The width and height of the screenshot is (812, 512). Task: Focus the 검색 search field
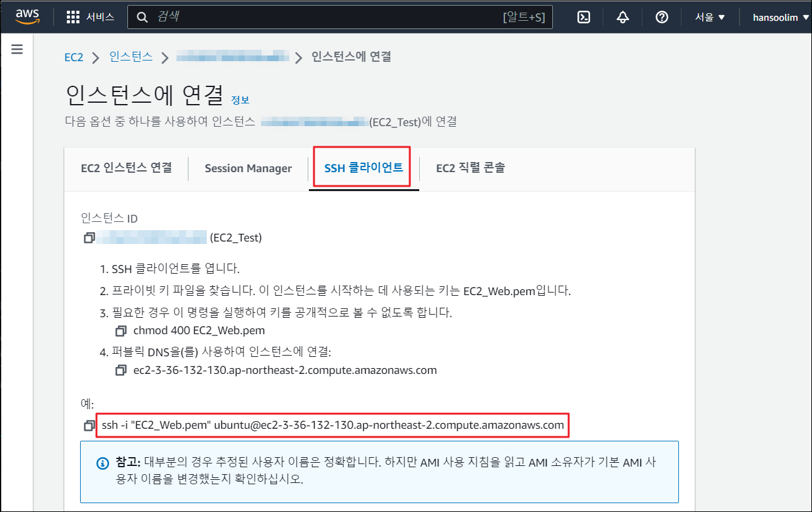coord(340,17)
